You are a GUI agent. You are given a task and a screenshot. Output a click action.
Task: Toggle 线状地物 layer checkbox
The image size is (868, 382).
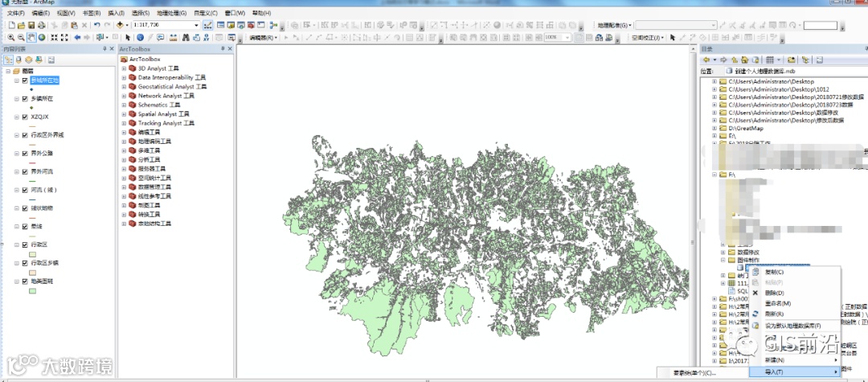pos(25,208)
